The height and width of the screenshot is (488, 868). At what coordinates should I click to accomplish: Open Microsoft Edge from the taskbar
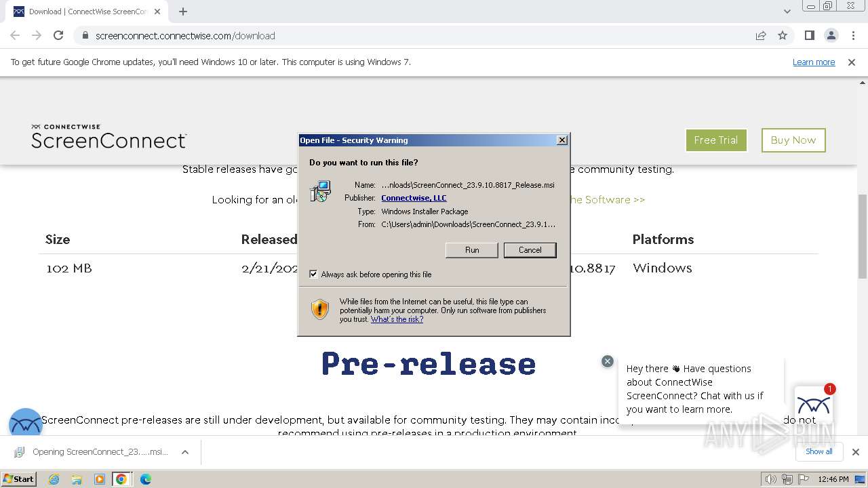[145, 479]
